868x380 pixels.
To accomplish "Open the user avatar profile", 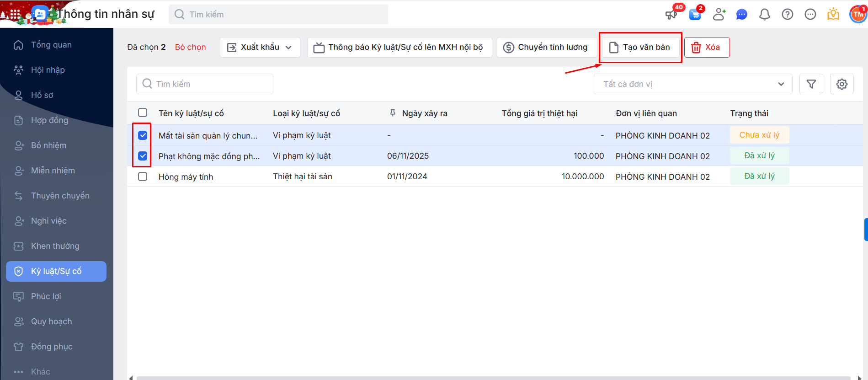I will [858, 15].
